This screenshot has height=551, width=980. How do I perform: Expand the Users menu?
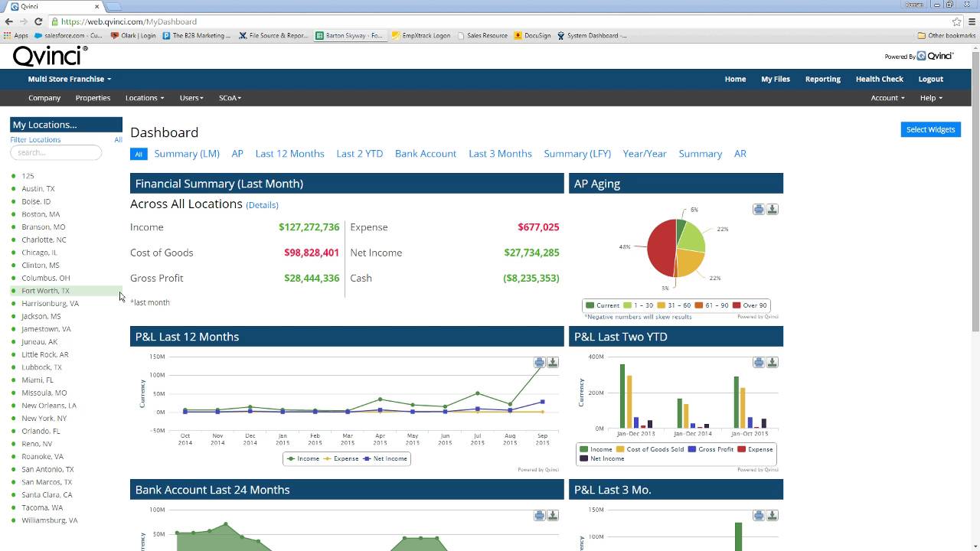[191, 98]
